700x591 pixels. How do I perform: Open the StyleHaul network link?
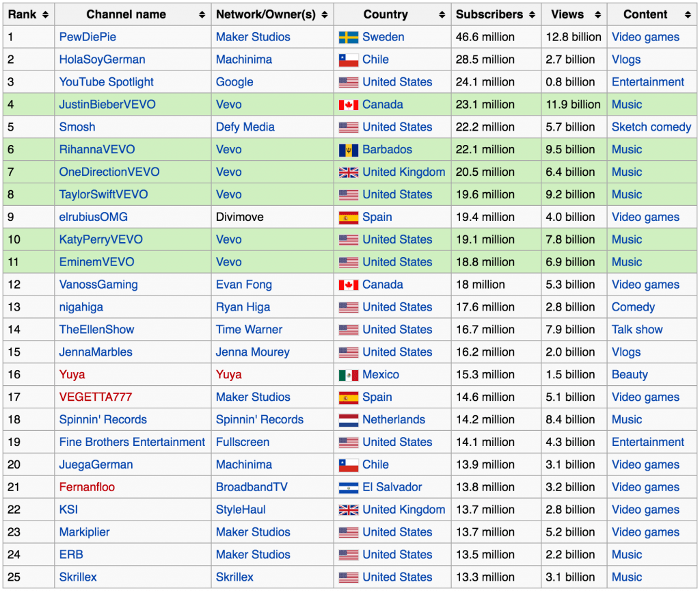241,510
